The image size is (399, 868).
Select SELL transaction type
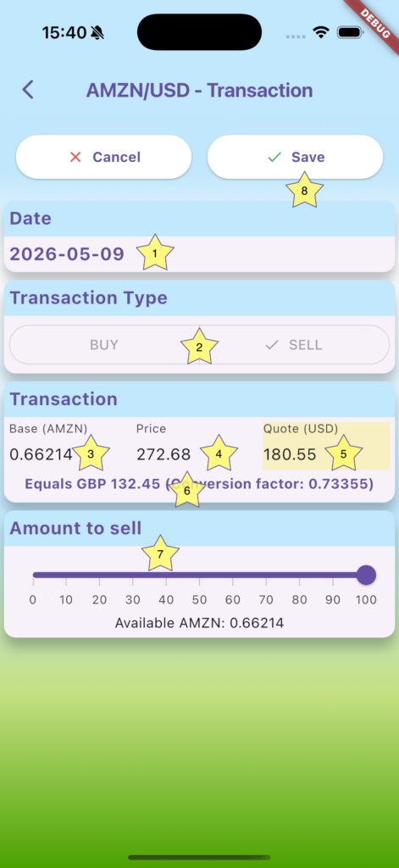(x=295, y=345)
